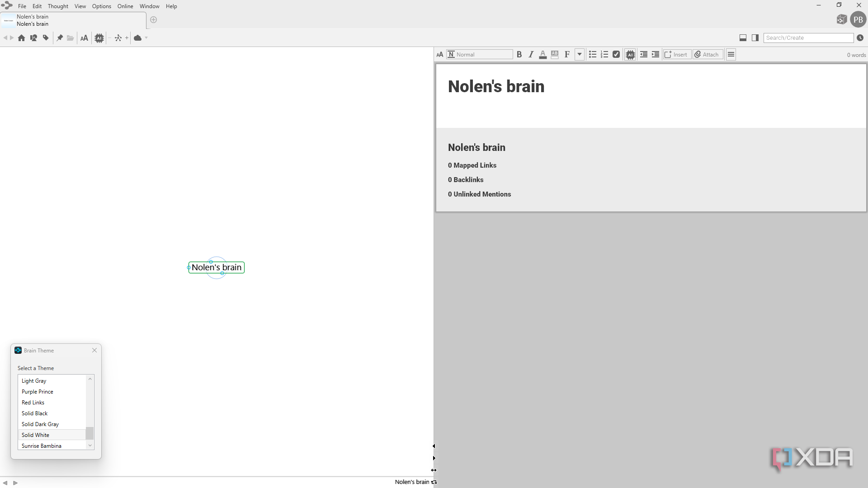Expand more formatting options arrow

580,55
